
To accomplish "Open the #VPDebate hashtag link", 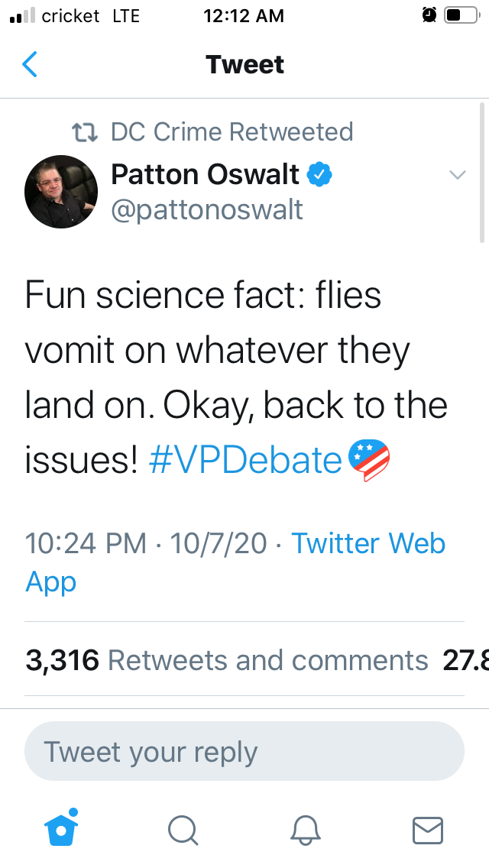I will [244, 461].
